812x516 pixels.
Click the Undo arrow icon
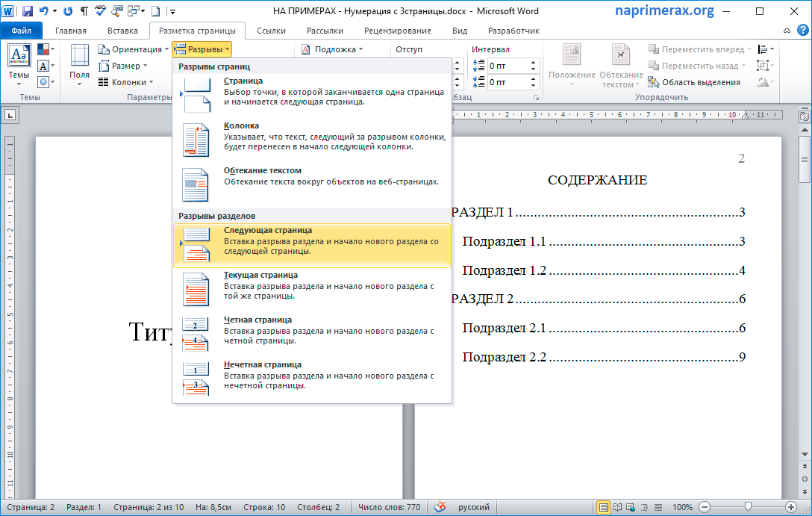pos(44,11)
